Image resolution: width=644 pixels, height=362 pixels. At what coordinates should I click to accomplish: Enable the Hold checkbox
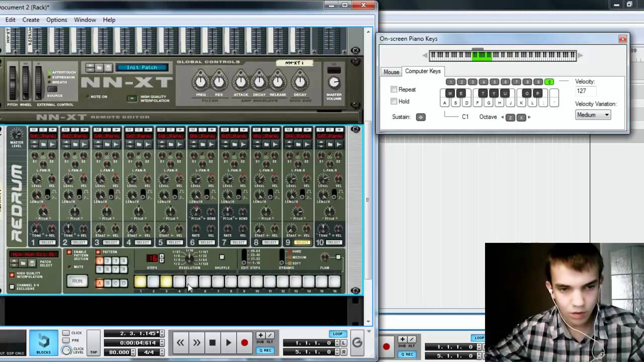point(394,101)
